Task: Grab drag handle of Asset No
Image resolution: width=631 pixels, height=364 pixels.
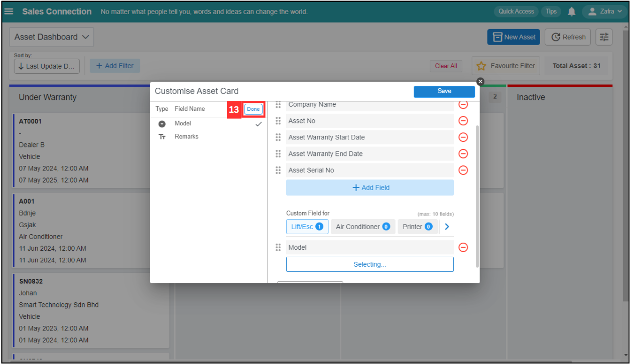Action: [x=278, y=121]
